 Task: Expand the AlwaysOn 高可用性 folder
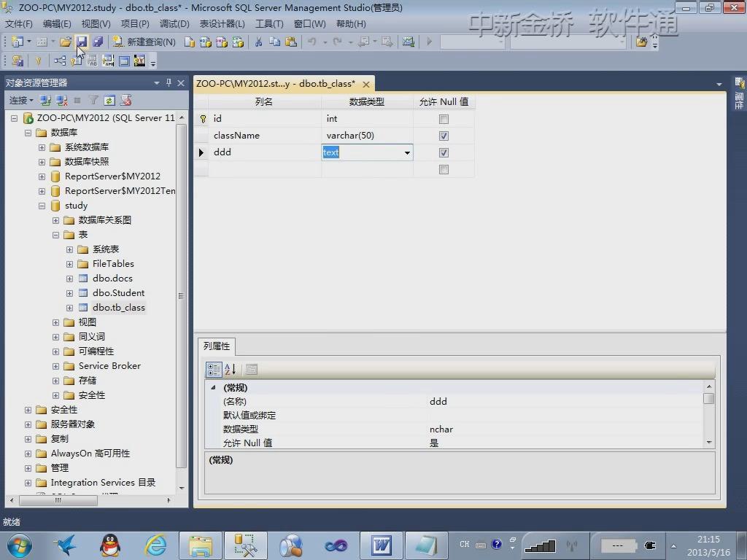coord(28,454)
